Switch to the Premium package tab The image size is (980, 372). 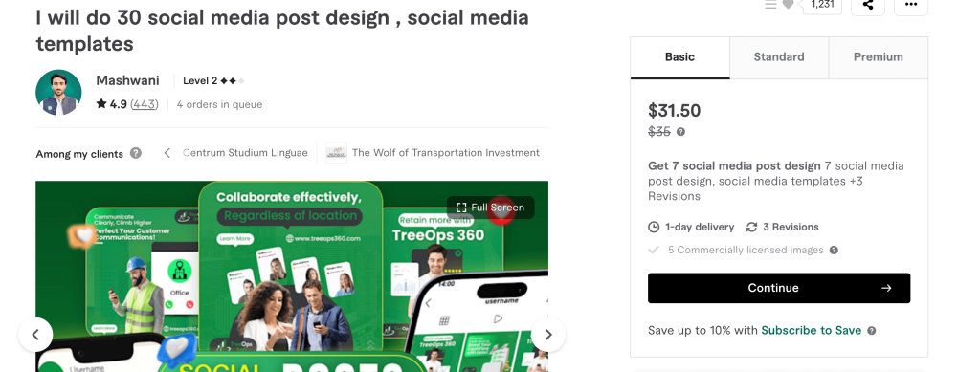pyautogui.click(x=879, y=57)
